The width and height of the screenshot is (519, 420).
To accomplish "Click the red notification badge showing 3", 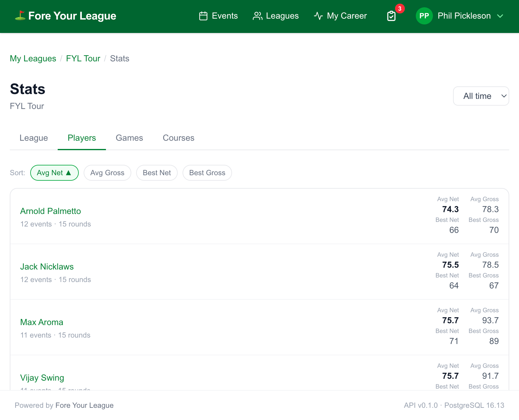I will click(400, 9).
